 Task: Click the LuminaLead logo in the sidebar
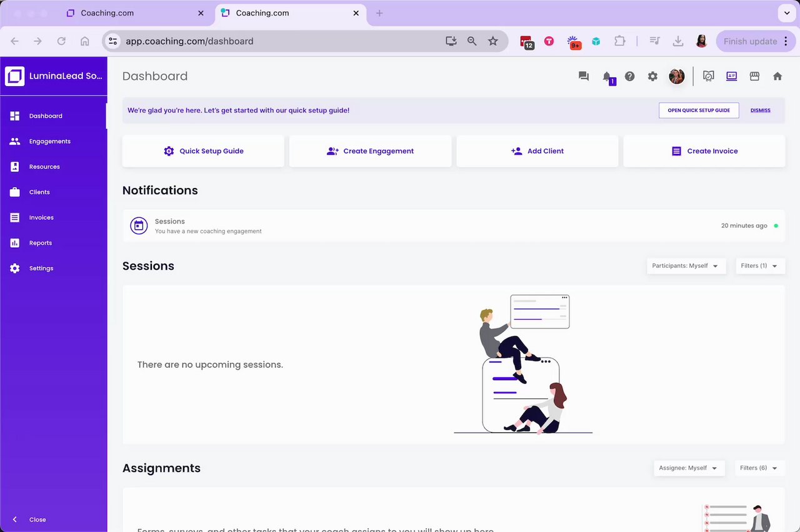(15, 76)
